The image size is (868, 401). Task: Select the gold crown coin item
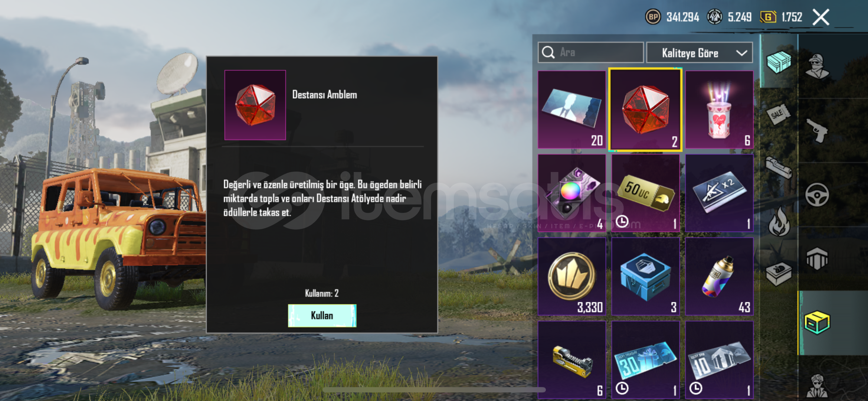(572, 277)
